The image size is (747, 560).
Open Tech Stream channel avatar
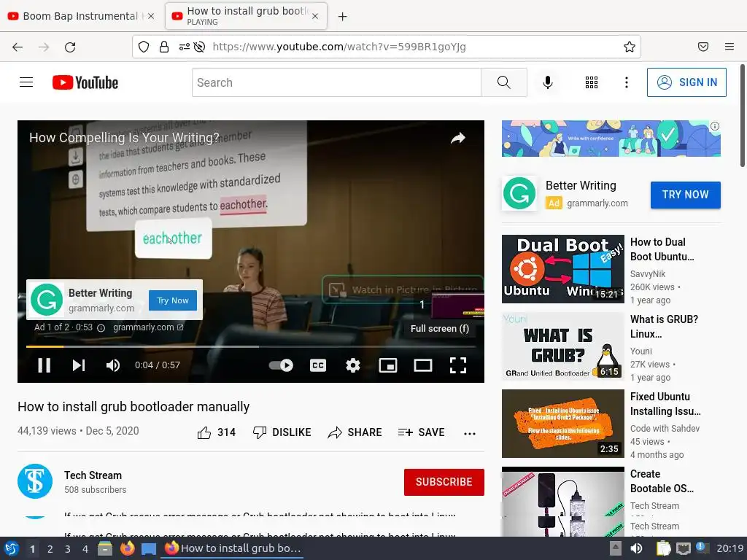pos(35,481)
